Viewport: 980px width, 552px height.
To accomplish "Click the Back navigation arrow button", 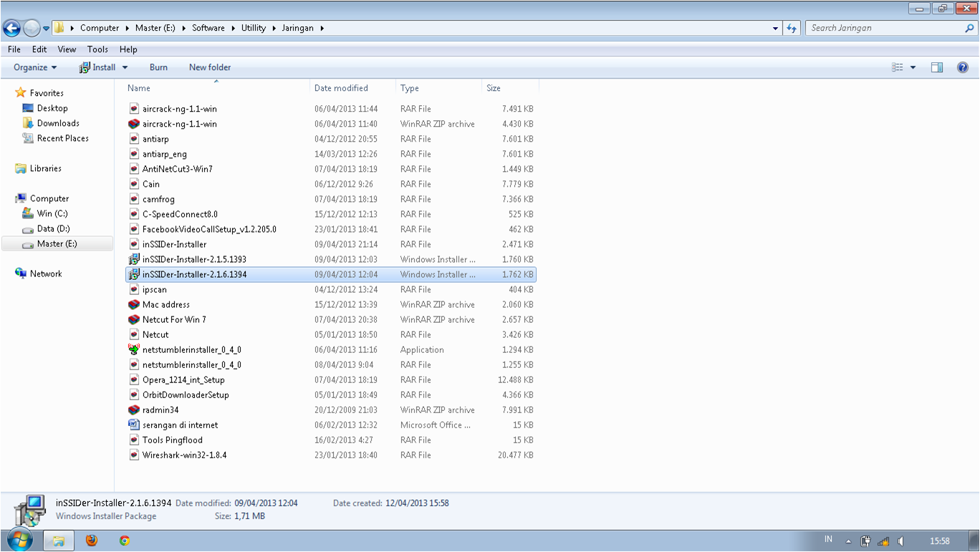I will [x=12, y=28].
